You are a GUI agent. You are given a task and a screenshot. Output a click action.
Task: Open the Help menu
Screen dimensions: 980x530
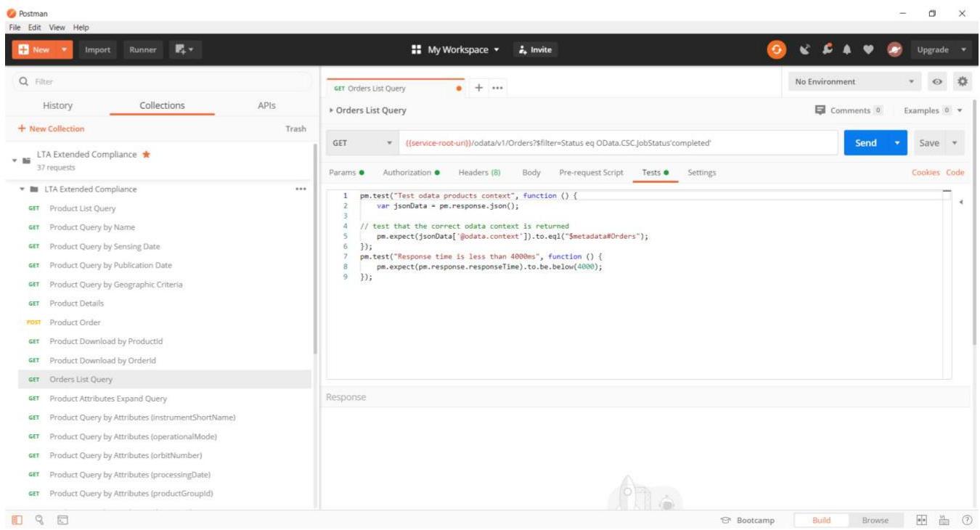pyautogui.click(x=81, y=28)
